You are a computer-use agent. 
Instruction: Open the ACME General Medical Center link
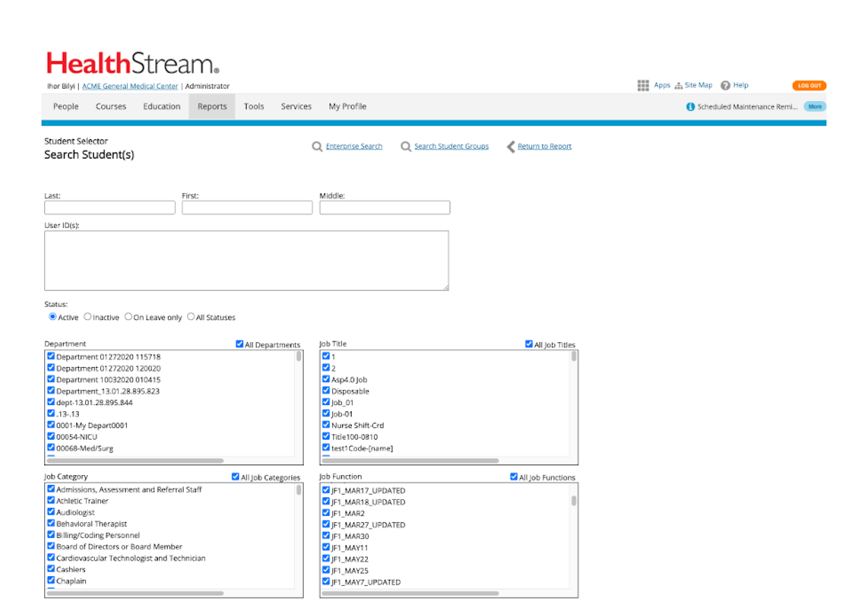(x=130, y=86)
